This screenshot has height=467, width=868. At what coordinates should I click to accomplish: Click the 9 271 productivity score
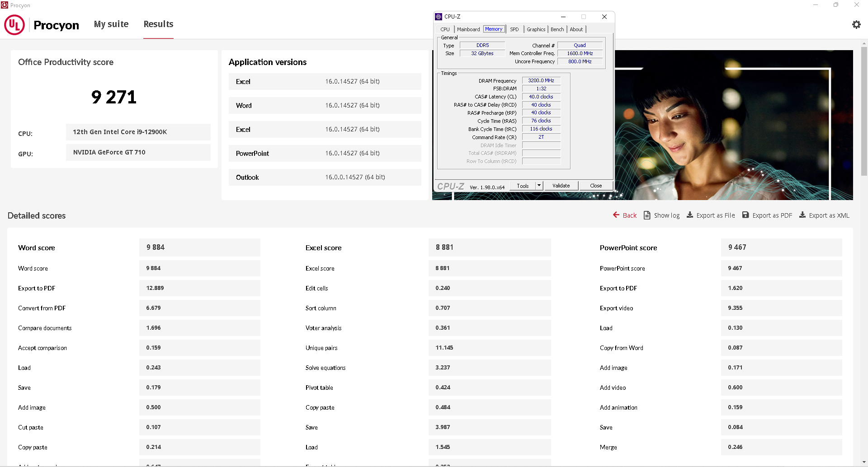114,97
